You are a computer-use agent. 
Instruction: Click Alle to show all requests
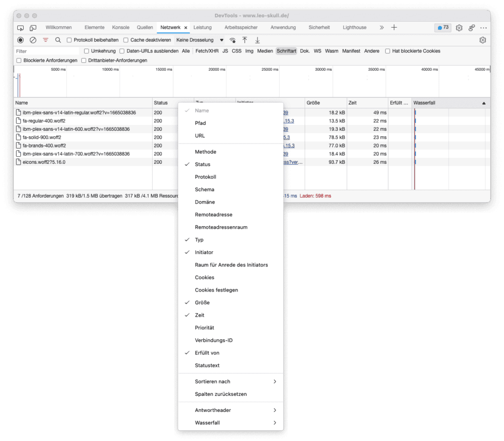[x=186, y=51]
